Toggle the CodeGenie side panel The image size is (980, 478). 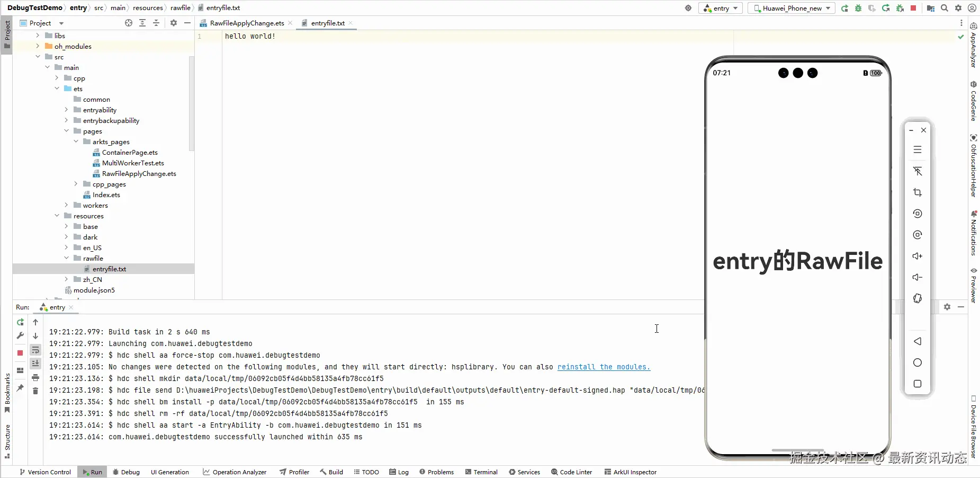pyautogui.click(x=973, y=101)
